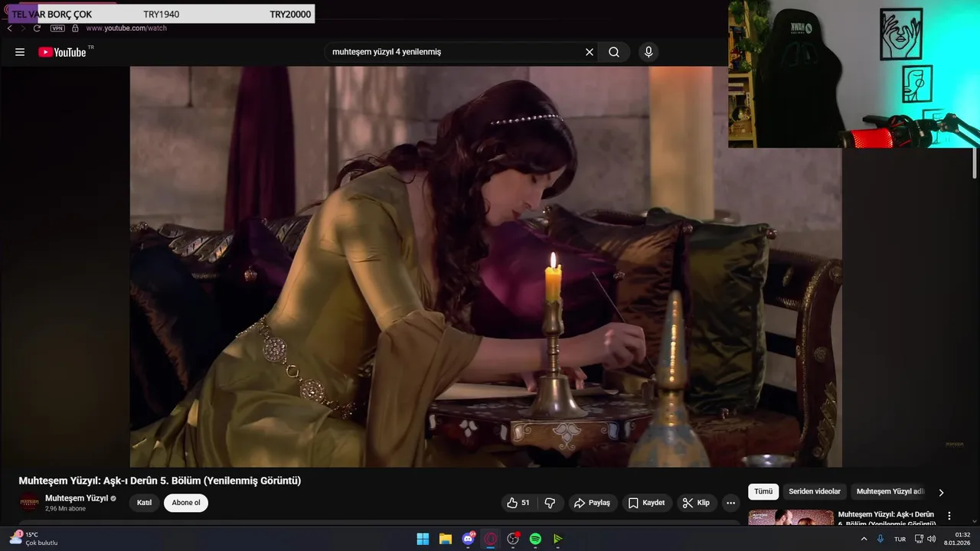Viewport: 980px width, 551px height.
Task: Click the video title Aşk-ı Derûn 5. Bölüm
Action: [160, 481]
